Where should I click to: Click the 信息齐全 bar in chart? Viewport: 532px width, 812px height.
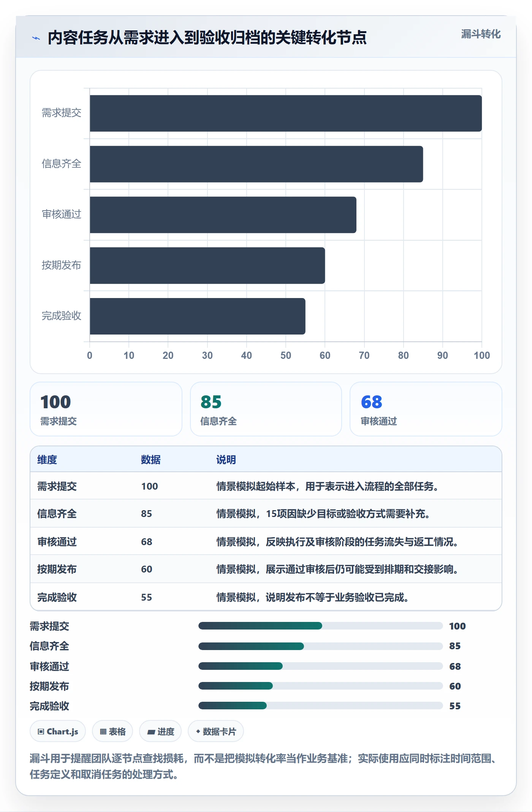[x=256, y=164]
